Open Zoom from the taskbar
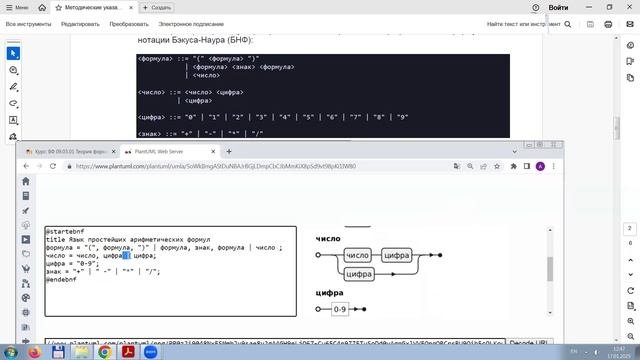 (x=151, y=352)
